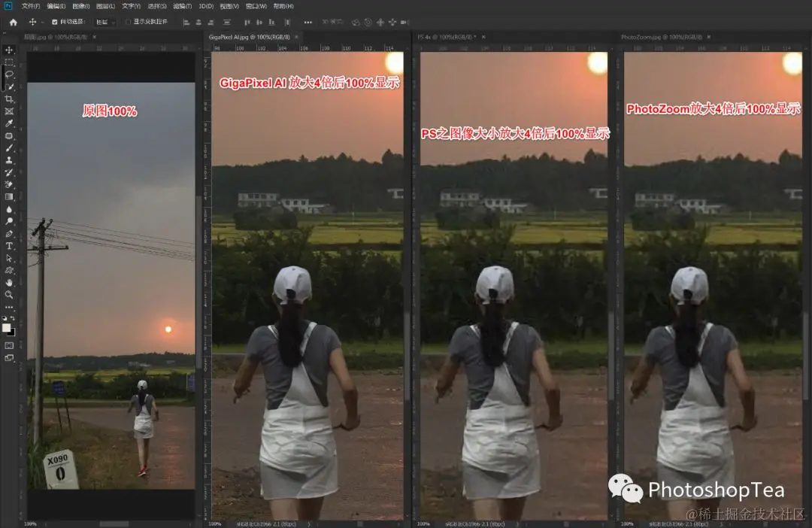Click the foreground color swatch

6,327
